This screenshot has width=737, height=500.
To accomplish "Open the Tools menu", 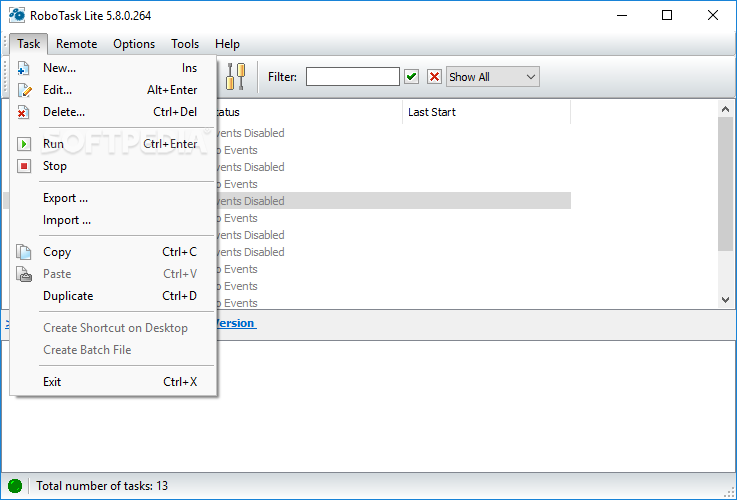I will (x=185, y=44).
